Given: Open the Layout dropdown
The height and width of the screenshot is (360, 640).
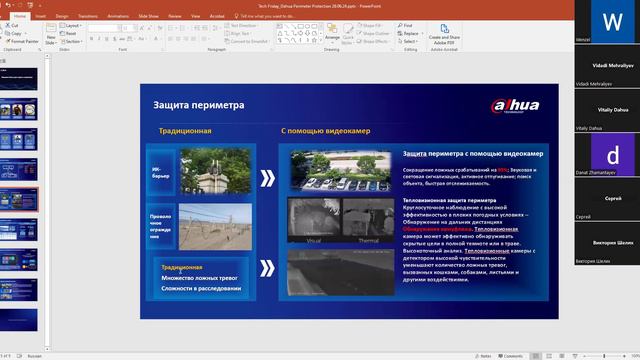Looking at the screenshot, I should (x=71, y=25).
